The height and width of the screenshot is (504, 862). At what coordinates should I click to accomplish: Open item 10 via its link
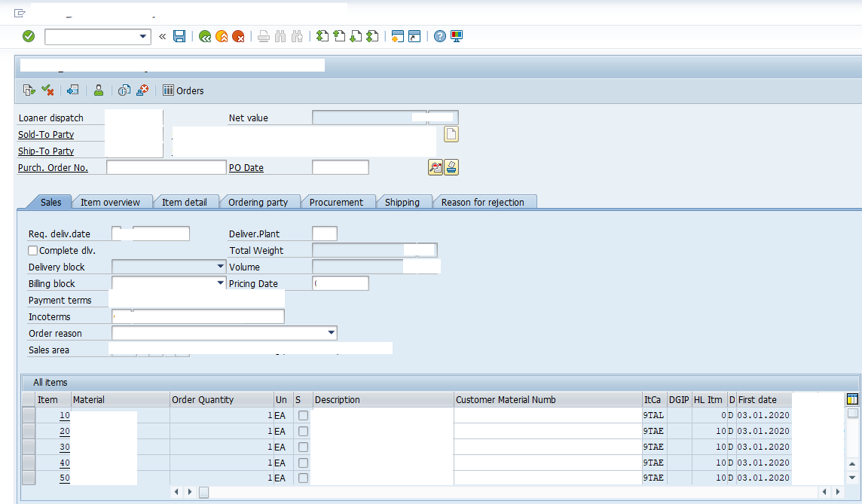tap(63, 415)
